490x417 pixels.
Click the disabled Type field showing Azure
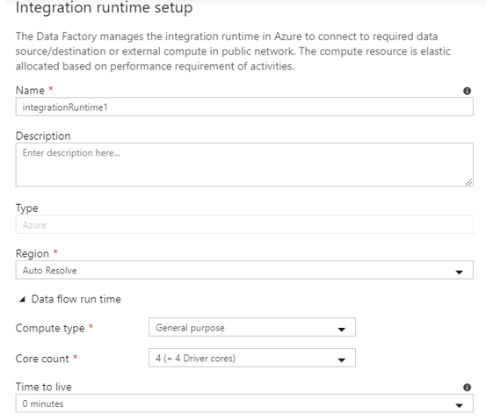click(244, 225)
